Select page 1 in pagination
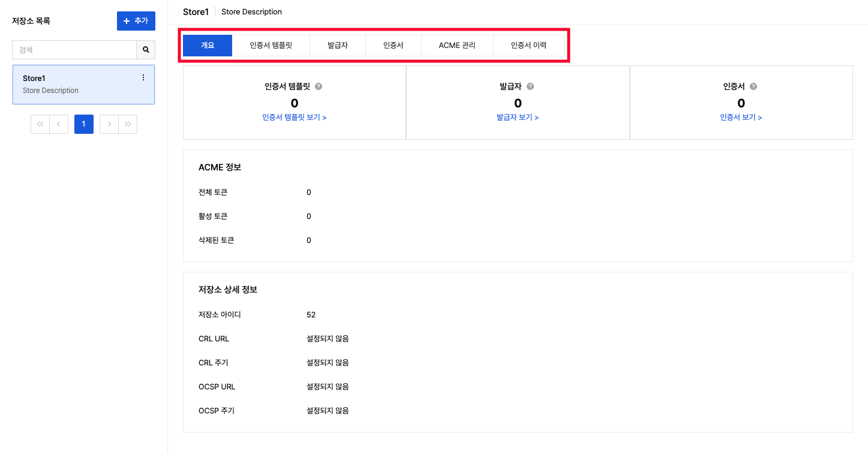Screen dimensions: 868x453 coord(84,124)
